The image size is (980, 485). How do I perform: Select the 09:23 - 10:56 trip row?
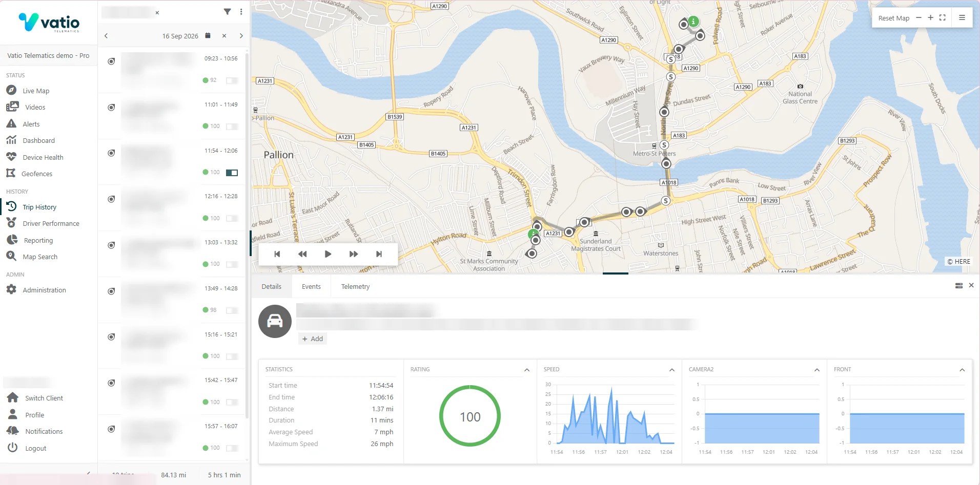[172, 70]
